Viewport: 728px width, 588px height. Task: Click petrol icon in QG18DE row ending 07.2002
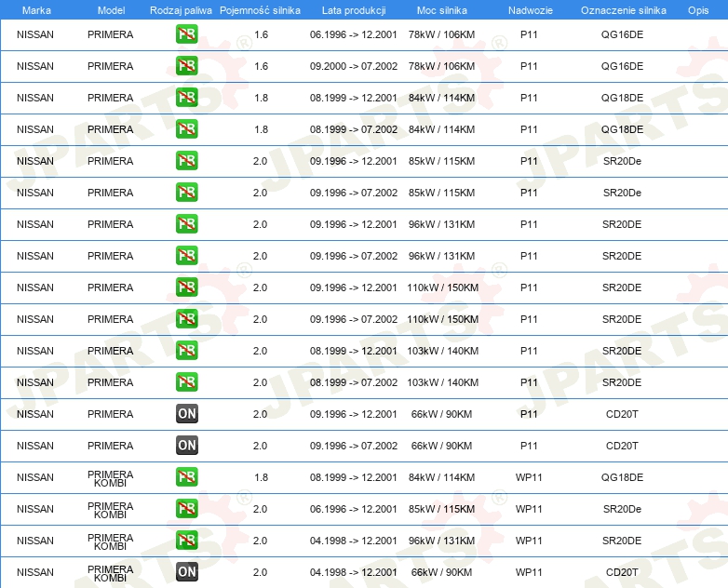(186, 129)
